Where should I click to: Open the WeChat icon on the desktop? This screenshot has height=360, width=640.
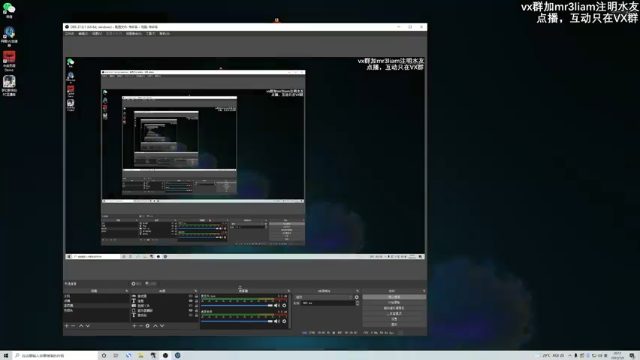point(9,10)
